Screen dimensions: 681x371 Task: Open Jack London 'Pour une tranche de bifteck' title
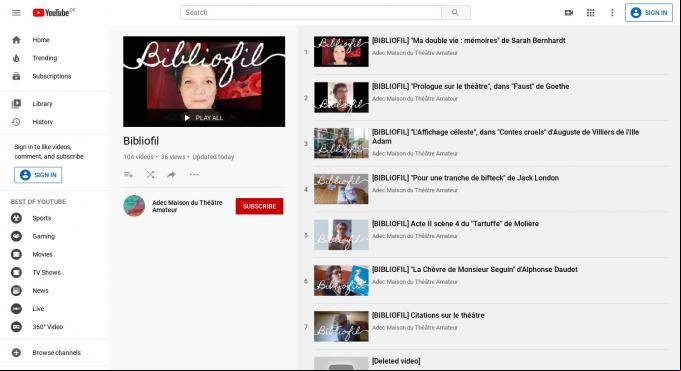[465, 178]
